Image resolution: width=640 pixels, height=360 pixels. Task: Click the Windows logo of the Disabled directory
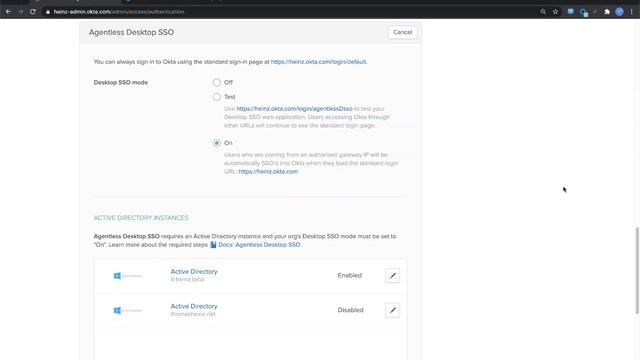click(x=117, y=311)
